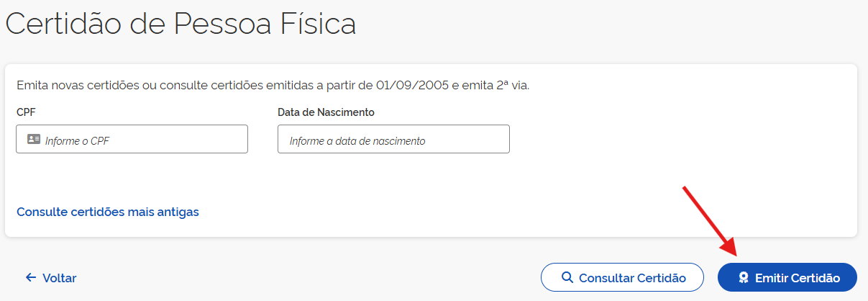
Task: Click the word Certidão on the Emitir button
Action: pos(816,278)
